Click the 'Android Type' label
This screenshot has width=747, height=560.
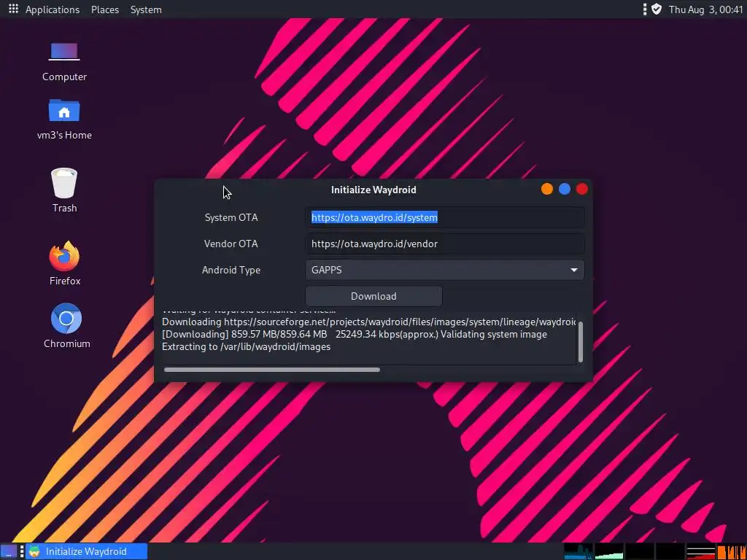[x=231, y=270]
